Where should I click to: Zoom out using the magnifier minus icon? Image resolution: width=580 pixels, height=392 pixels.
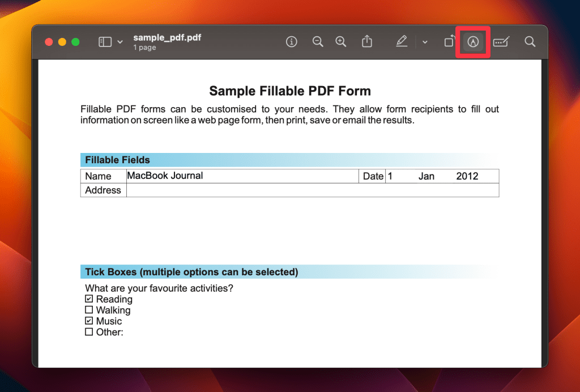tap(318, 42)
